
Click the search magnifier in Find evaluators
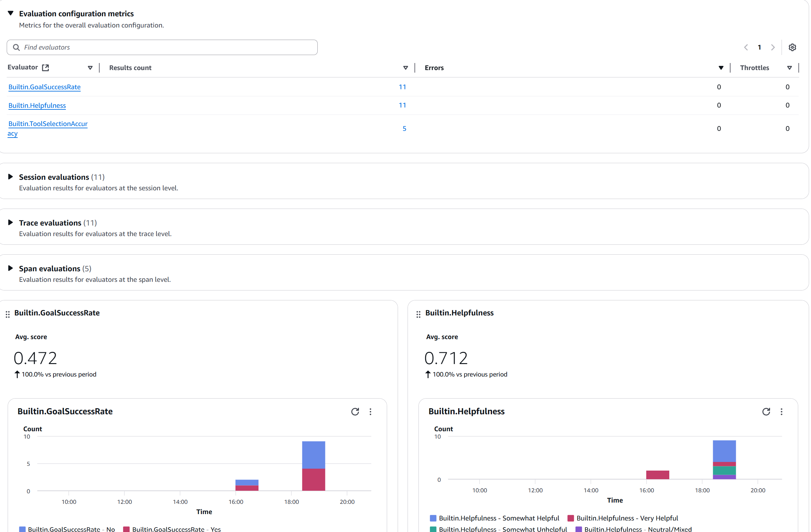click(x=16, y=47)
